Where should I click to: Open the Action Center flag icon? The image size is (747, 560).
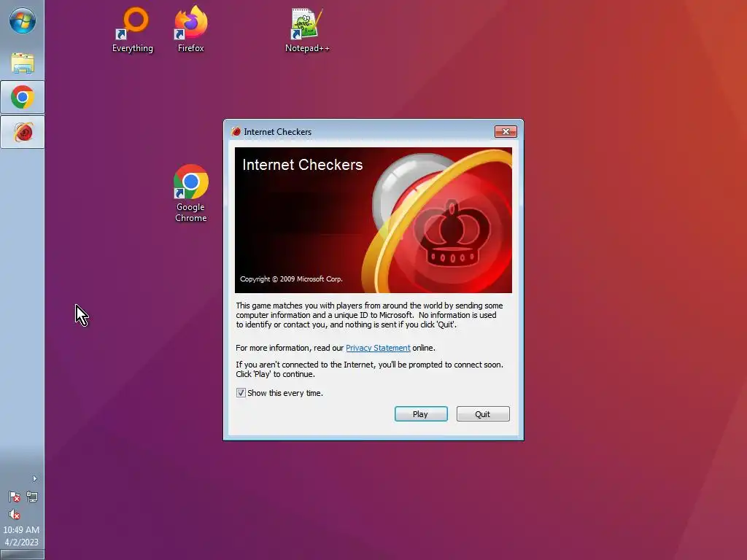(15, 497)
